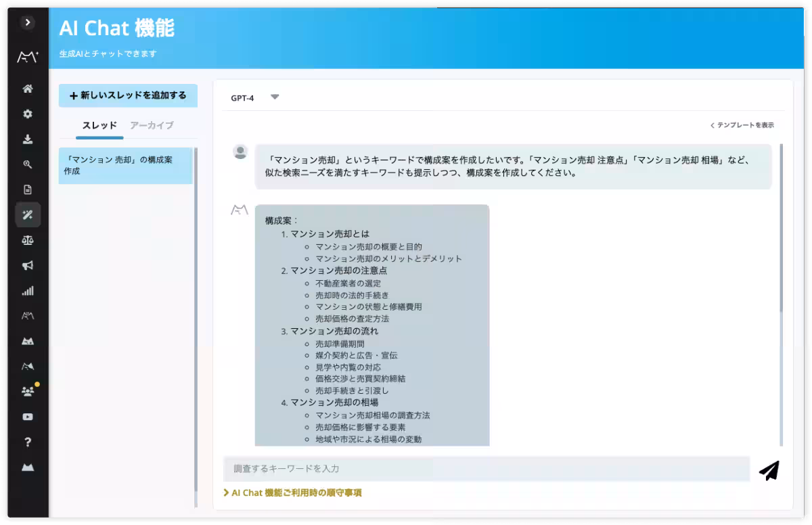Expand AI Chat 機能ご利用時の順守事項

[x=294, y=493]
